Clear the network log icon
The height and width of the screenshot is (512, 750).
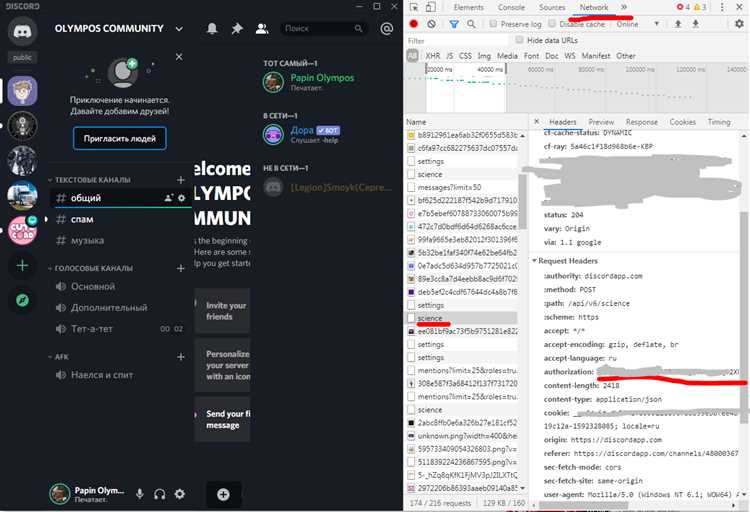click(x=431, y=24)
